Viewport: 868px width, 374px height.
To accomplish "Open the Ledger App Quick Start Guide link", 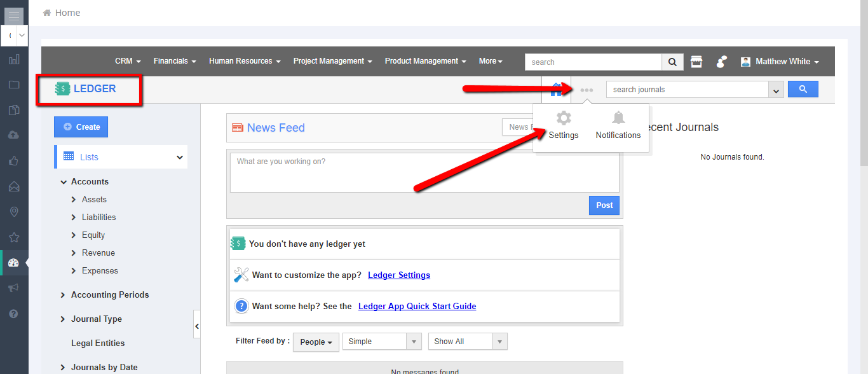I will (x=417, y=307).
